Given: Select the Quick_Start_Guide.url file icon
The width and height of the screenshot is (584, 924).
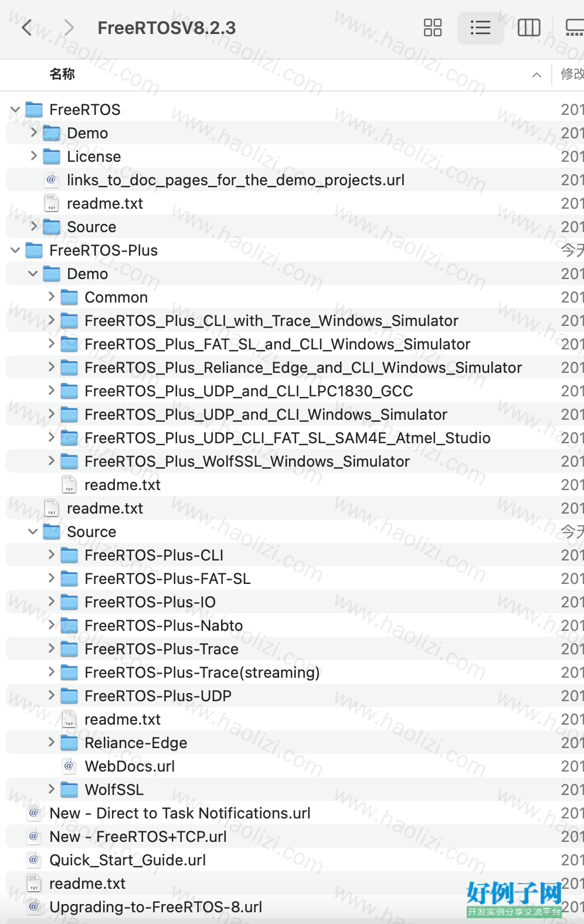Looking at the screenshot, I should pyautogui.click(x=34, y=860).
